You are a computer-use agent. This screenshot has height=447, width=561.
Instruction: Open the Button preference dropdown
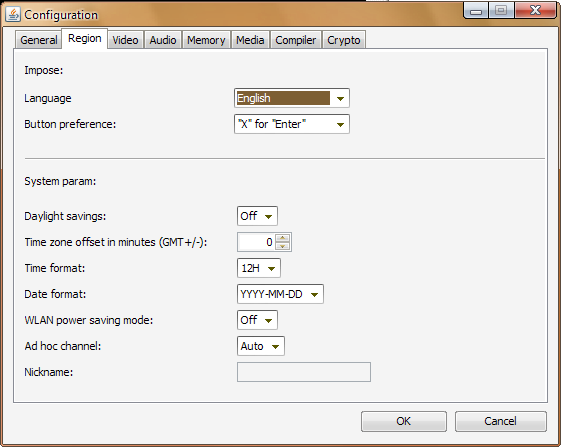click(292, 124)
